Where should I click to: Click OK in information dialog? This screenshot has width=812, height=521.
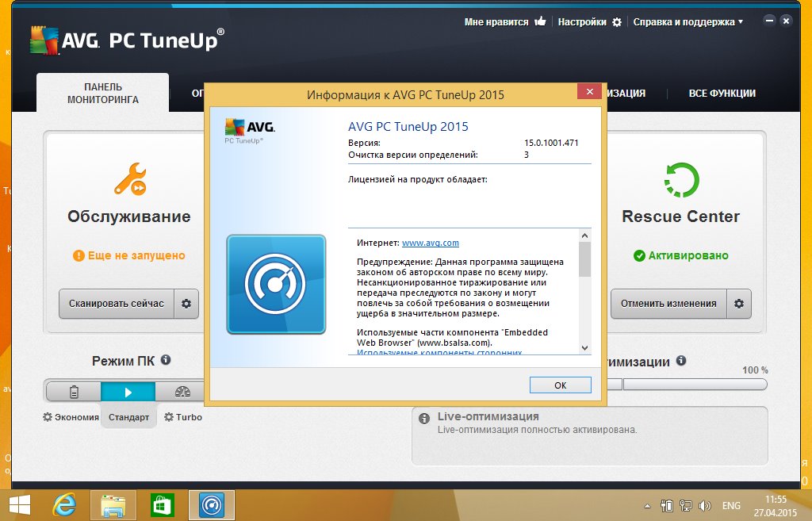click(x=561, y=385)
